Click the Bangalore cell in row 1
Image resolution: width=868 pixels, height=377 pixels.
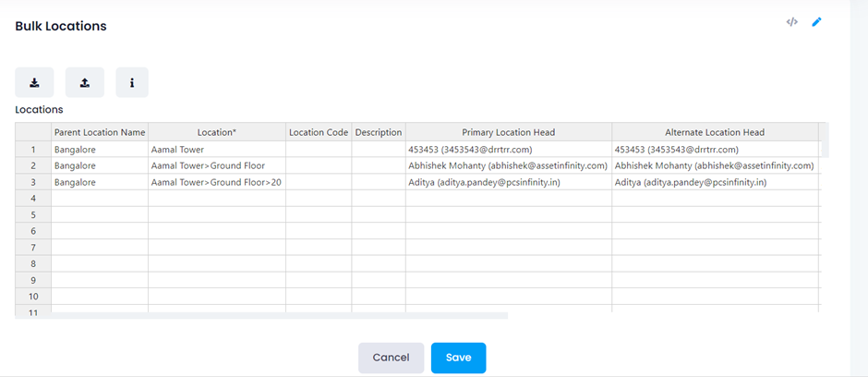[x=100, y=150]
